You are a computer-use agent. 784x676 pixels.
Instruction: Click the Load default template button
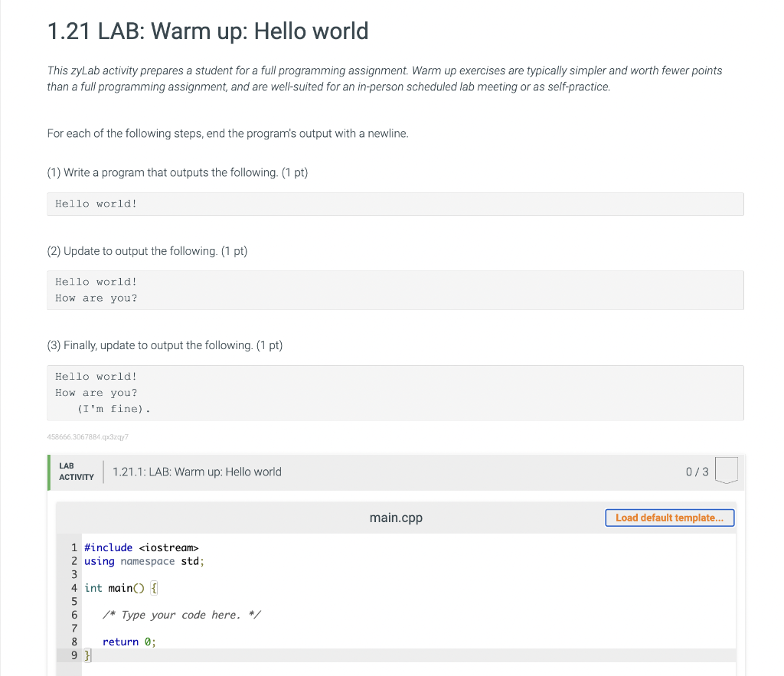669,518
